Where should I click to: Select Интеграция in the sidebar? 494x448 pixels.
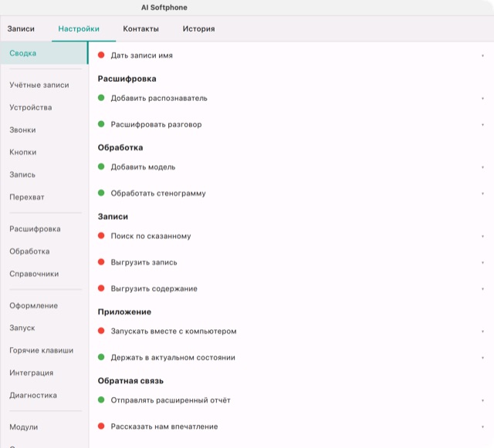[x=31, y=372]
